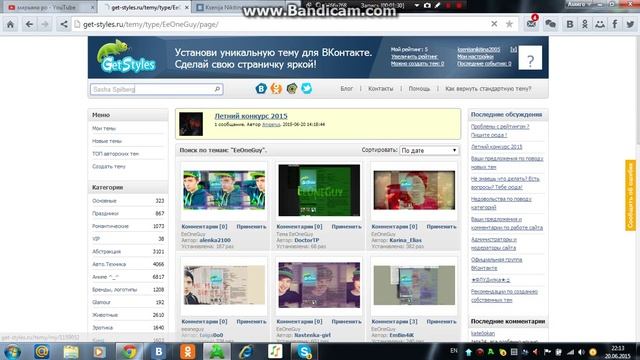Open the 'Мои темы' menu item
This screenshot has height=360, width=640.
point(104,128)
